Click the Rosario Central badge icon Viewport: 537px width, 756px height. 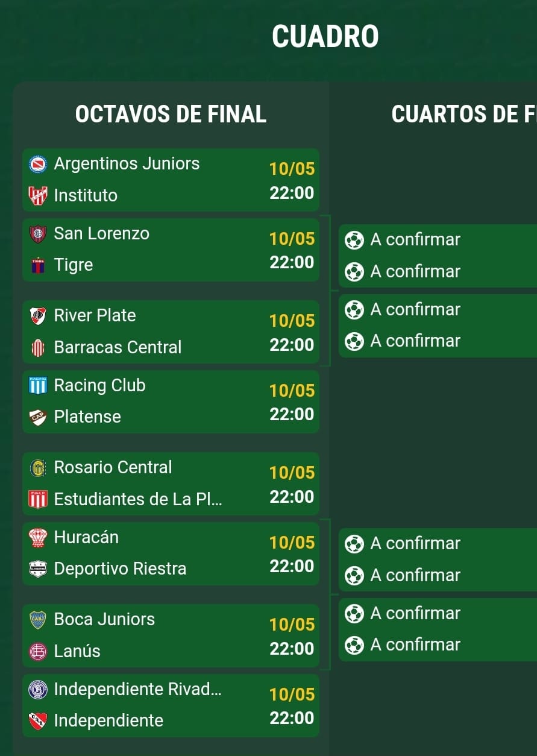point(38,468)
